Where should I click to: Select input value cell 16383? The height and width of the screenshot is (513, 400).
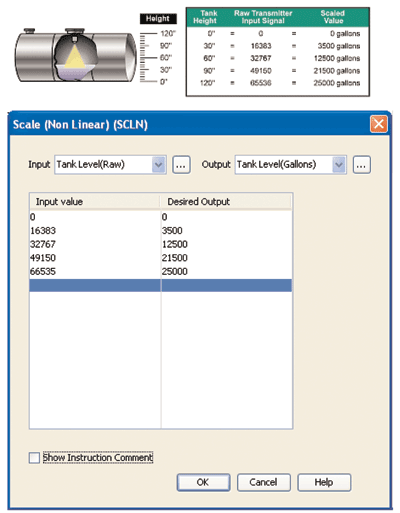[x=95, y=231]
